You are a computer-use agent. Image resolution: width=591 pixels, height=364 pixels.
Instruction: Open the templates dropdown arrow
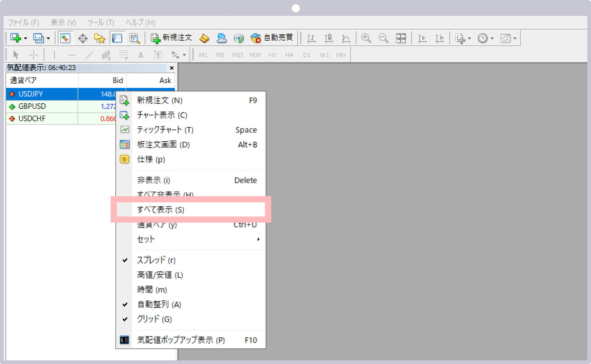pyautogui.click(x=515, y=38)
